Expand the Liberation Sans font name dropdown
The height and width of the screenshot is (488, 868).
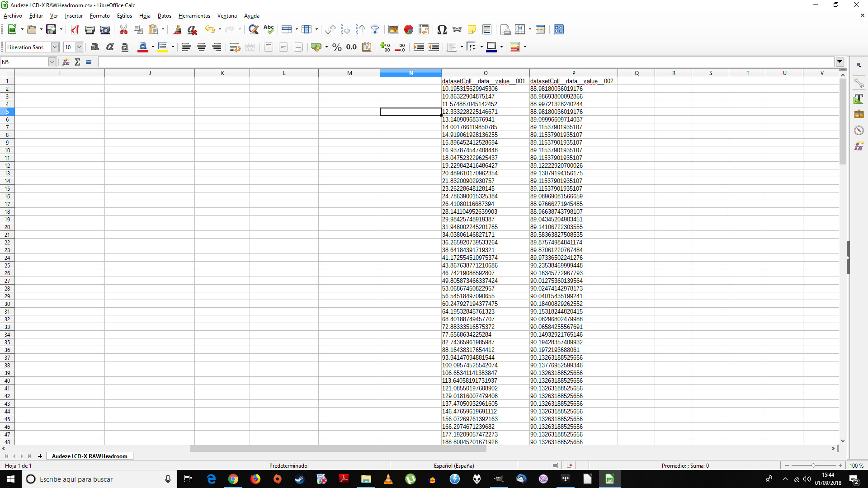(x=55, y=47)
